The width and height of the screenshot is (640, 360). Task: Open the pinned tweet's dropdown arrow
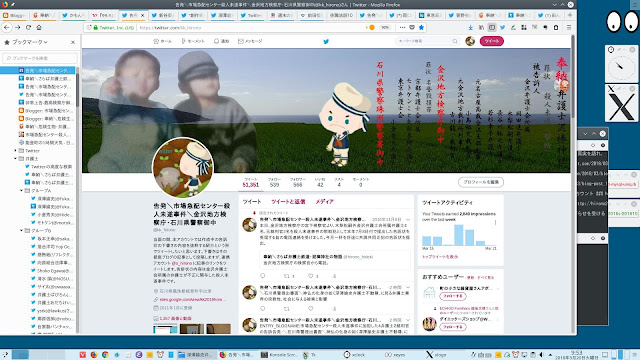pyautogui.click(x=408, y=220)
